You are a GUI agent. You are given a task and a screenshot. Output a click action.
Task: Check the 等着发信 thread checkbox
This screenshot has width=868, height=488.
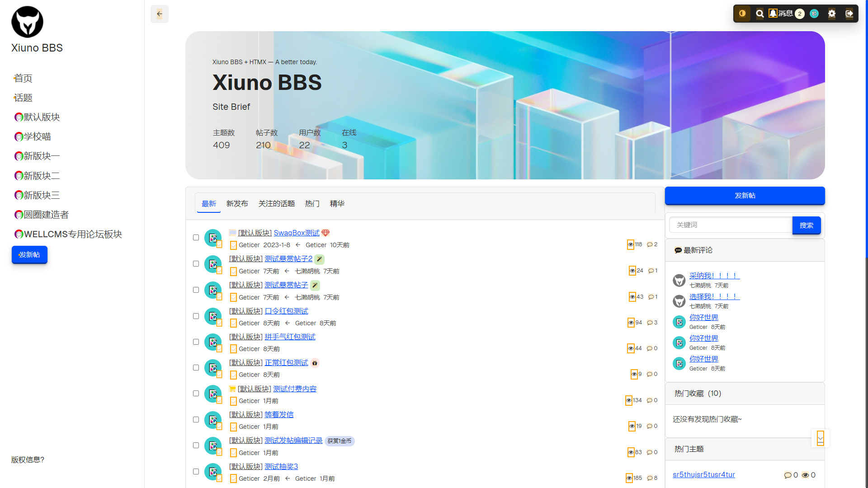tap(196, 420)
